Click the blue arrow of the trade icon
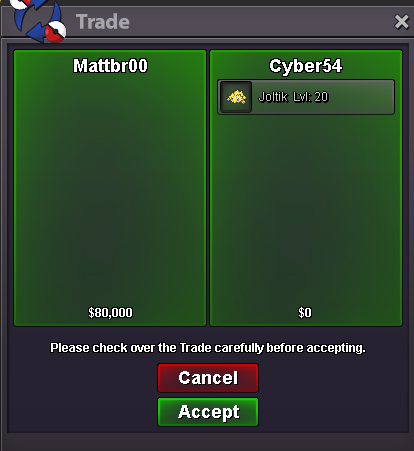Image resolution: width=414 pixels, height=451 pixels. tap(37, 33)
